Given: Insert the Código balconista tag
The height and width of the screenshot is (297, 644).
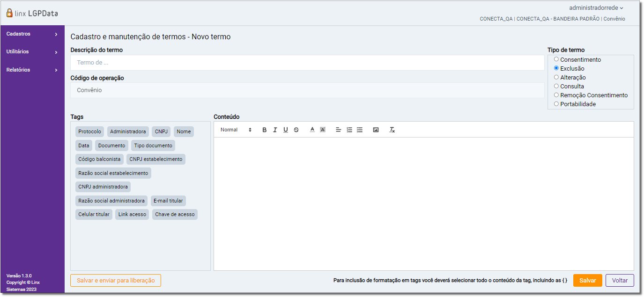Looking at the screenshot, I should (x=99, y=159).
